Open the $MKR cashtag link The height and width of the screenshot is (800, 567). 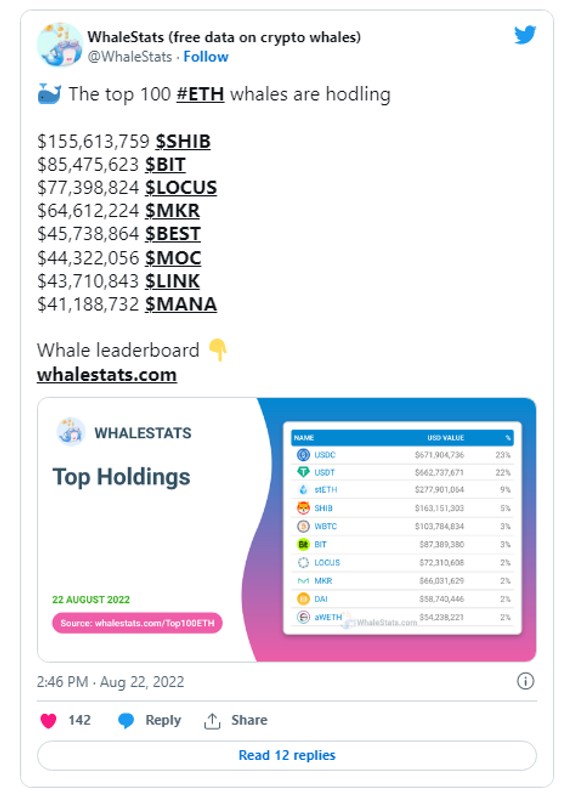click(172, 211)
